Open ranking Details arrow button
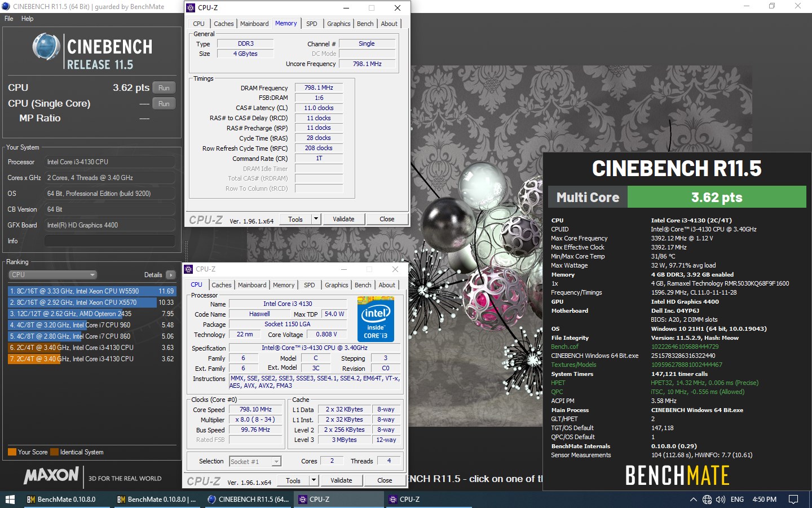Screen dimensions: 812x508 click(x=171, y=275)
